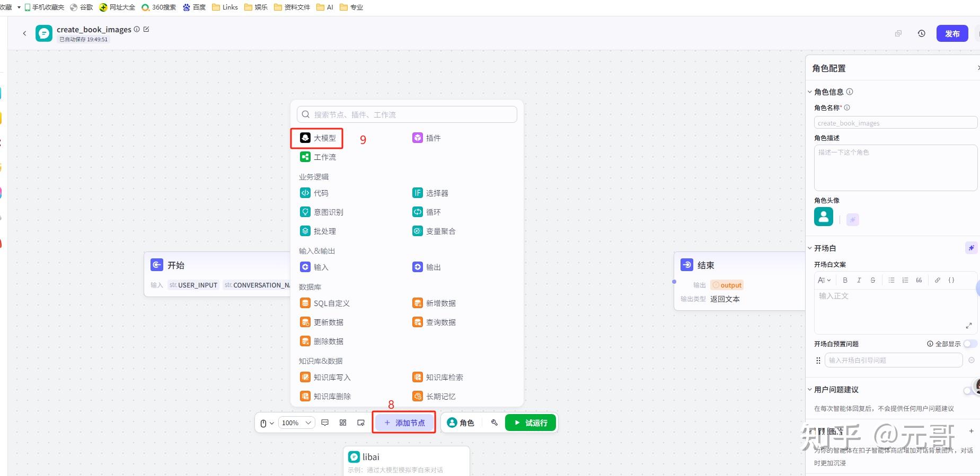Click the node search field
The image size is (980, 476).
pos(407,114)
